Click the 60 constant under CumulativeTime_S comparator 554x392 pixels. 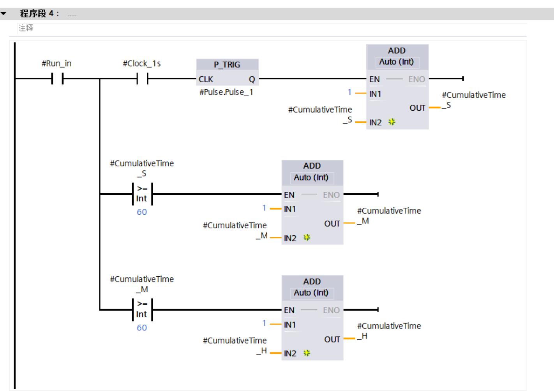coord(142,212)
